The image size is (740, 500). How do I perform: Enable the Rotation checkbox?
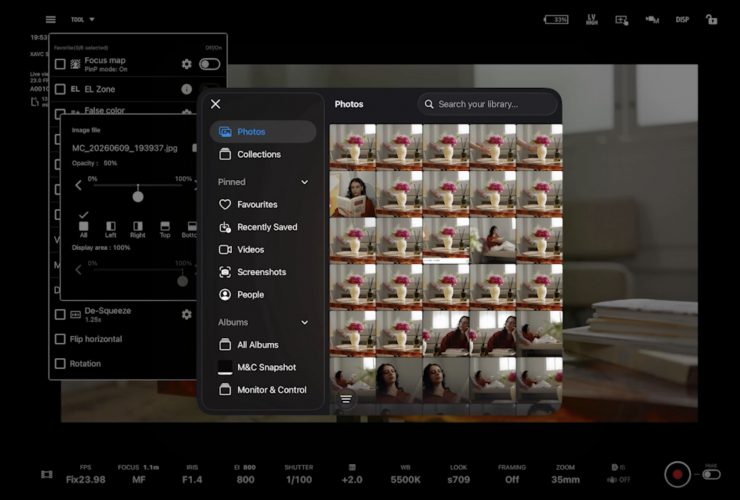point(60,364)
